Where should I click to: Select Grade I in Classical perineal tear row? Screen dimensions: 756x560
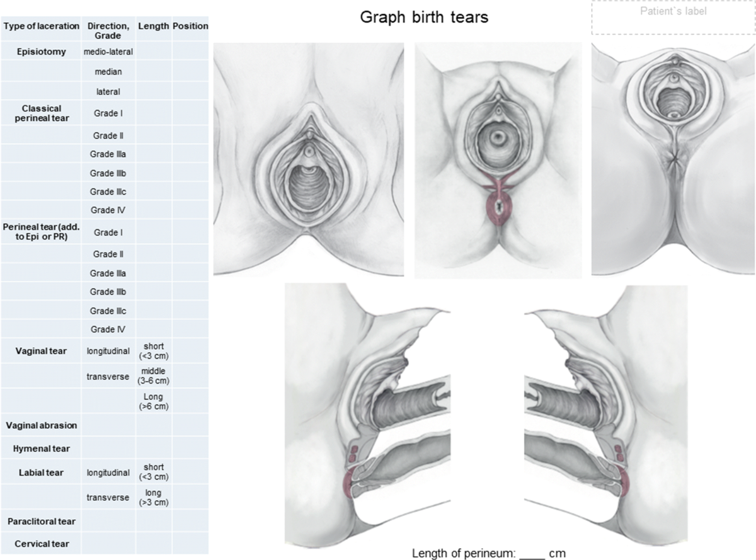(108, 113)
